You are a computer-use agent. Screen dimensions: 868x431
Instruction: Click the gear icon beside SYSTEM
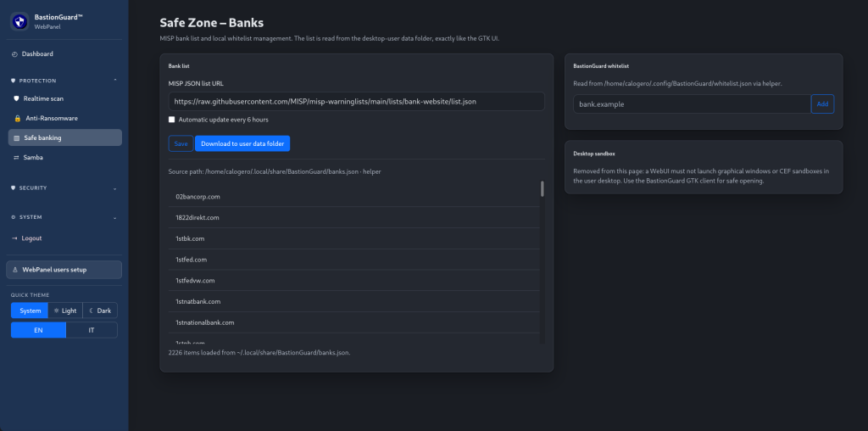(x=14, y=217)
